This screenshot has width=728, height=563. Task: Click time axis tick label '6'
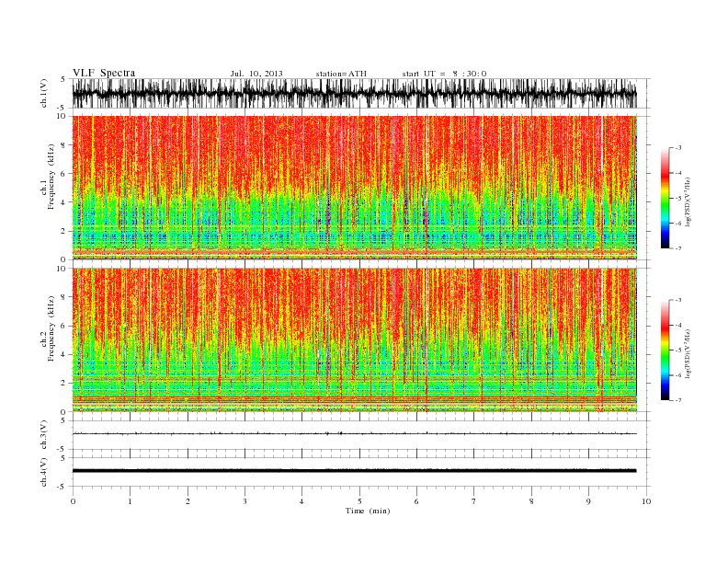(x=416, y=501)
